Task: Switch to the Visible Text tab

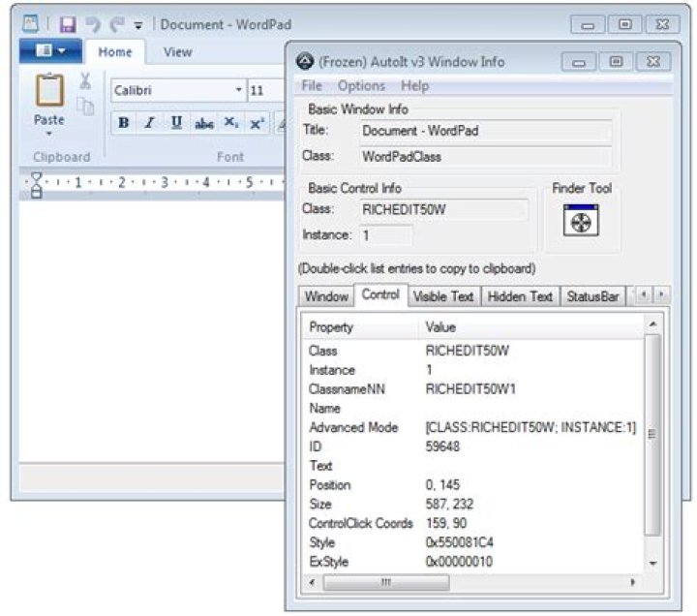Action: [443, 296]
